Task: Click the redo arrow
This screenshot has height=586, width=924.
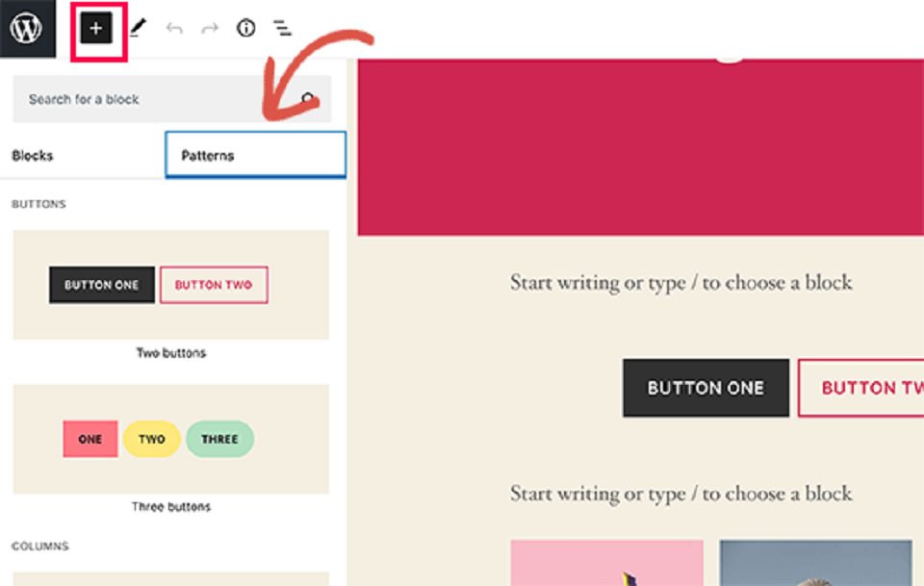Action: click(210, 28)
